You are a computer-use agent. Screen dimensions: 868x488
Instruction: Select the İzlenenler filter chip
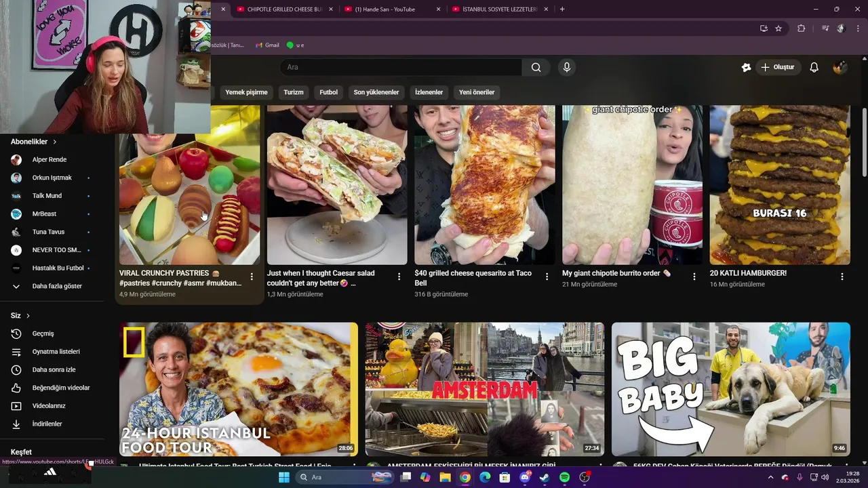click(429, 92)
